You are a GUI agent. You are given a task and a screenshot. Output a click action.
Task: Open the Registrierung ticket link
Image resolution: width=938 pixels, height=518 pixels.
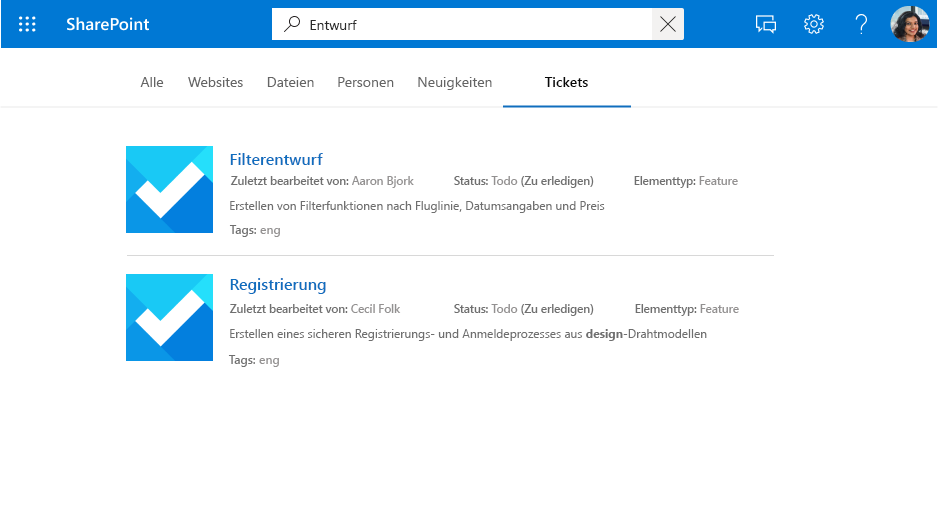pyautogui.click(x=278, y=285)
